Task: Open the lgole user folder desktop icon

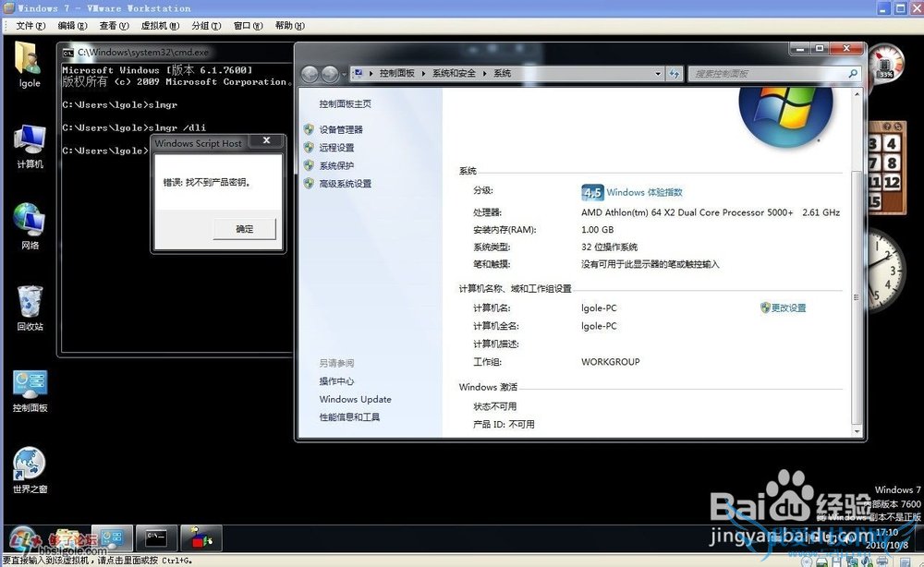Action: 30,65
